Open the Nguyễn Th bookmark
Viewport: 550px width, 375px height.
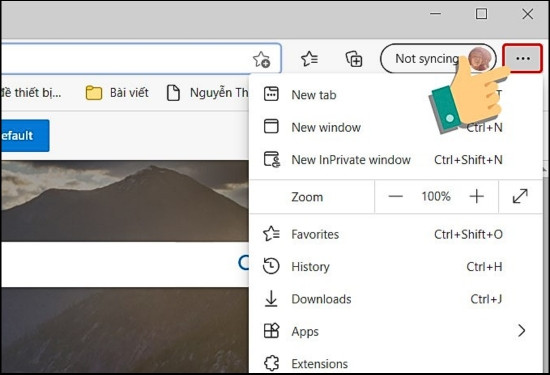(207, 93)
